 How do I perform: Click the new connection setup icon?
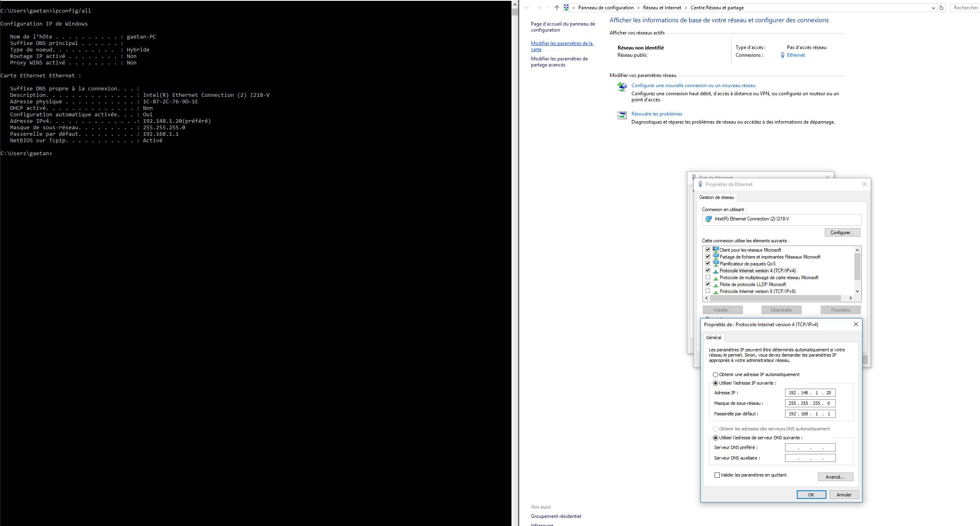[622, 87]
